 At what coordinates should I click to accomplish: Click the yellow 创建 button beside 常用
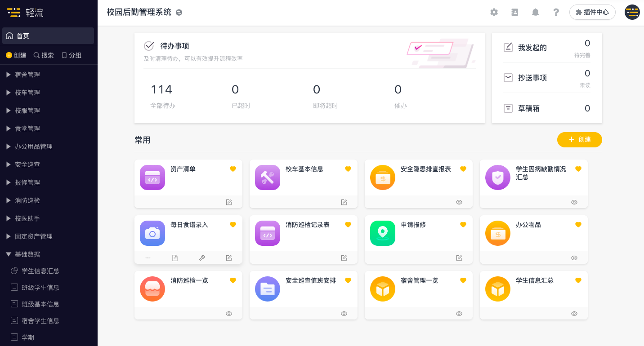click(x=579, y=140)
